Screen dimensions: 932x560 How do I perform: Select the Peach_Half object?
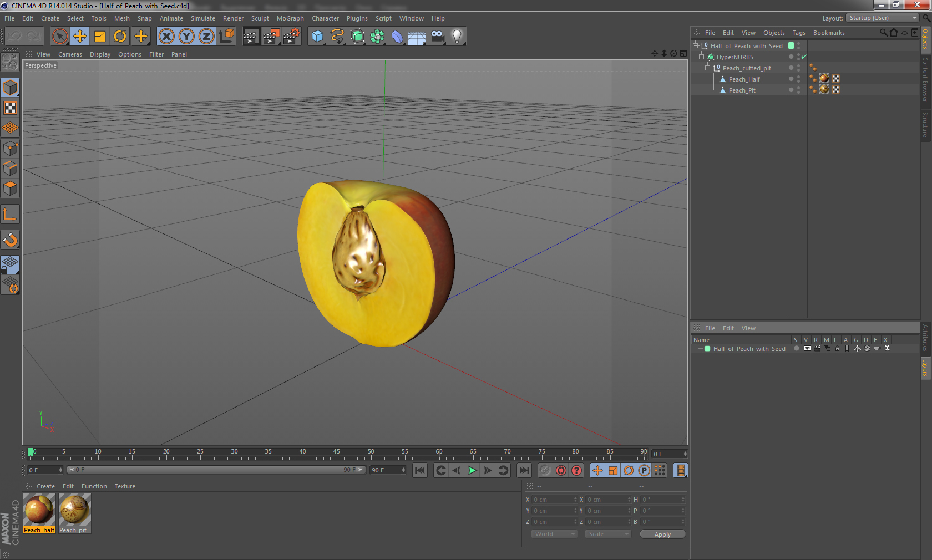point(744,79)
